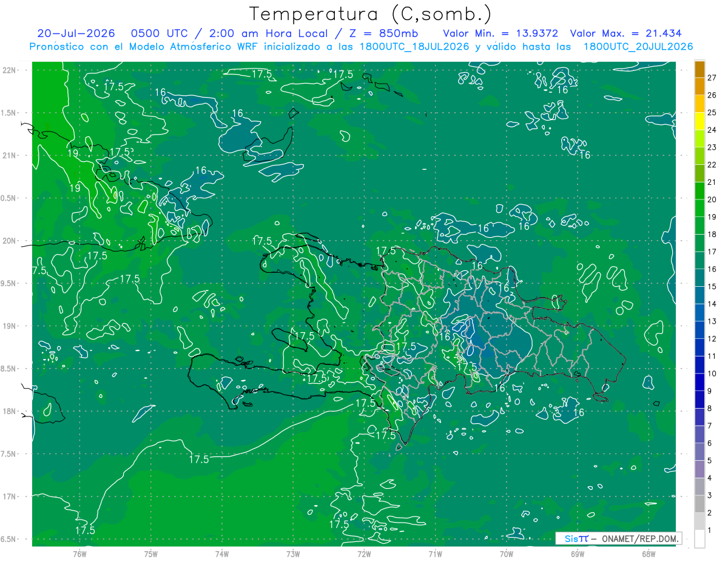Click the 'SisTT – ONAMET/REP.DOM.' label box

pos(618,538)
